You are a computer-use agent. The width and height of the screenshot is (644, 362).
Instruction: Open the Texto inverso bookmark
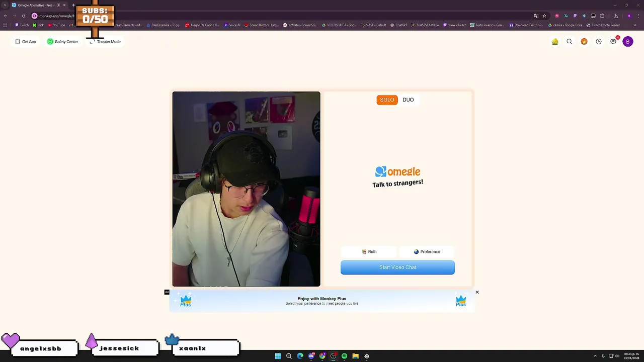coord(487,25)
